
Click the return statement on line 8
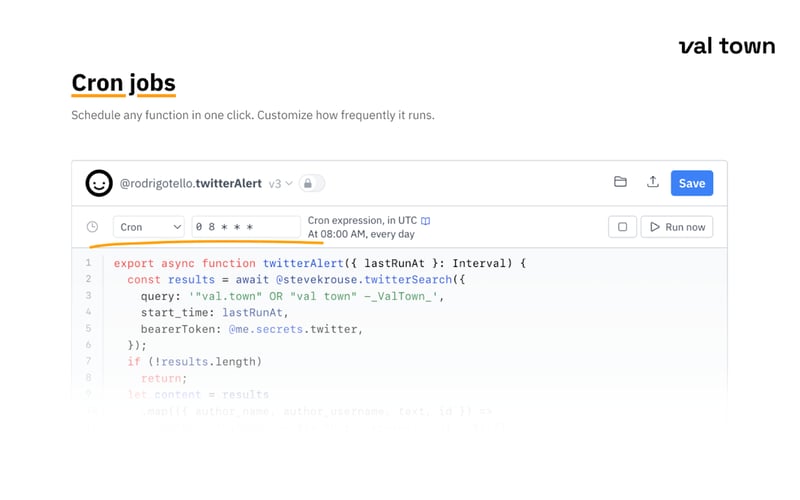pos(164,378)
